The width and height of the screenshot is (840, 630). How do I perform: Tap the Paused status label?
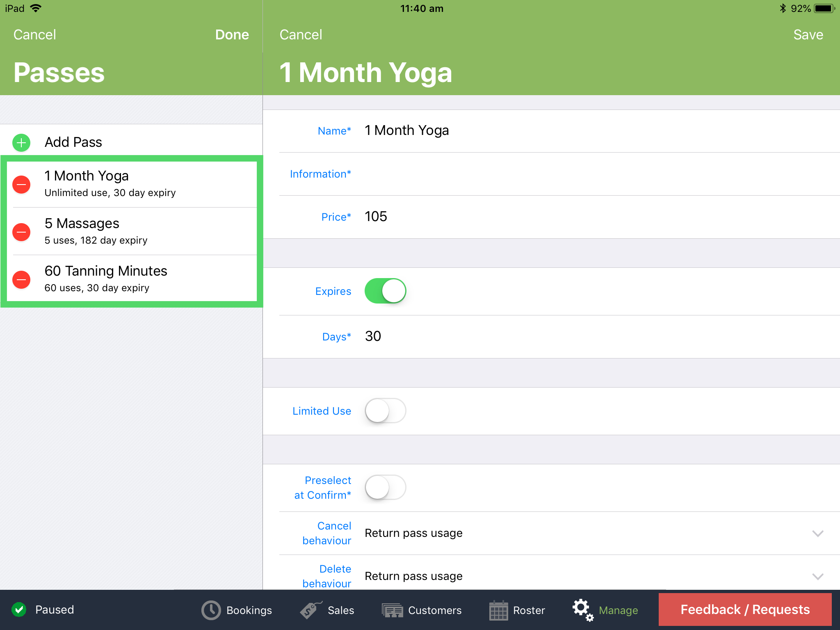click(x=55, y=609)
